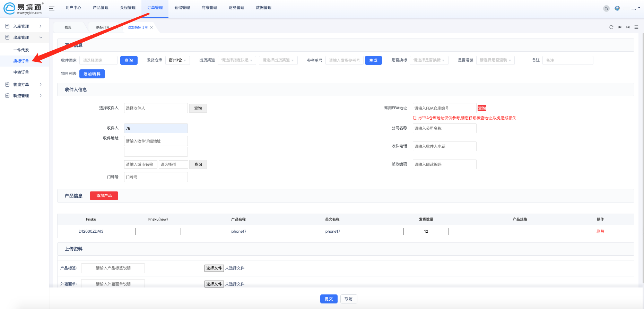Click the language translation icon
644x309 pixels.
606,8
